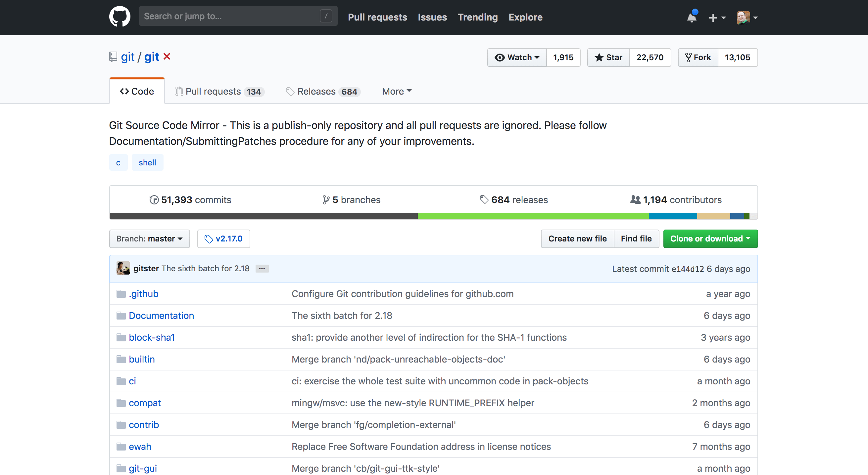This screenshot has height=475, width=868.
Task: Click the GitHub octocat logo
Action: point(120,16)
